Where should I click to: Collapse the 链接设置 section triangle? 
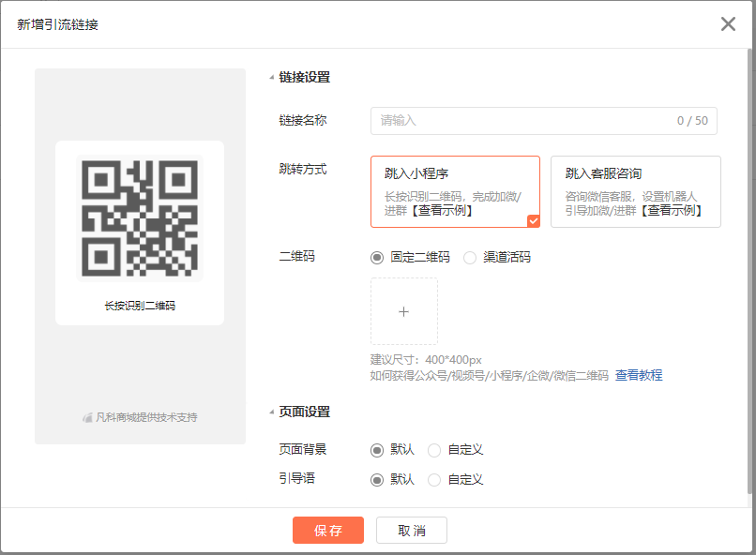271,77
